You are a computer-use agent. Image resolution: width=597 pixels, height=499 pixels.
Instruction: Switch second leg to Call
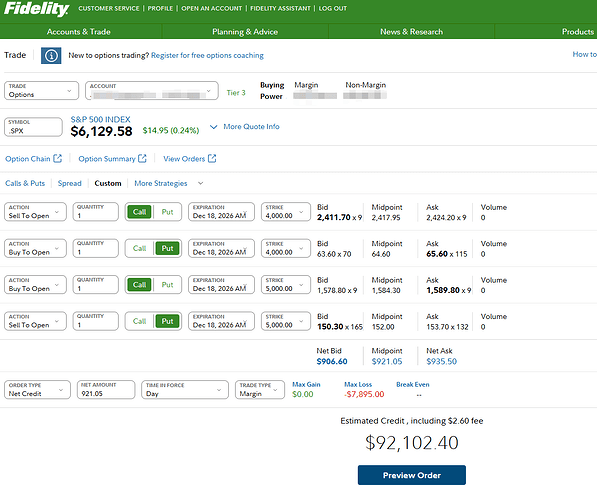pos(139,249)
